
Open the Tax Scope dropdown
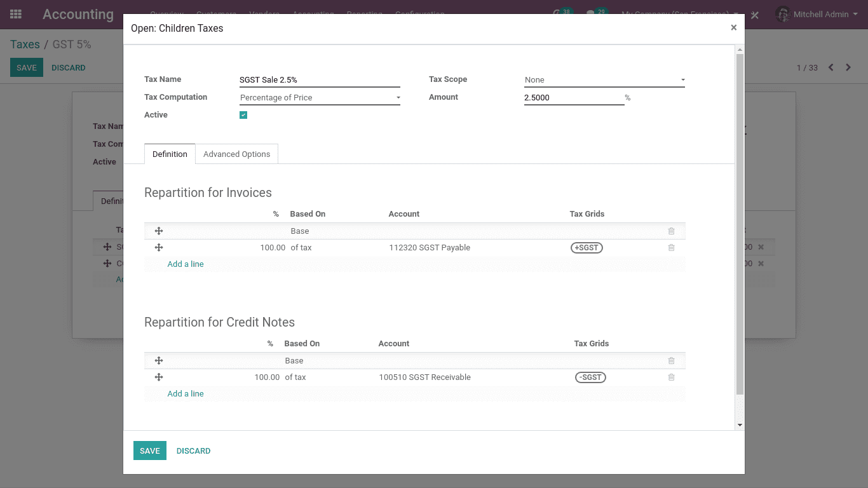tap(604, 79)
